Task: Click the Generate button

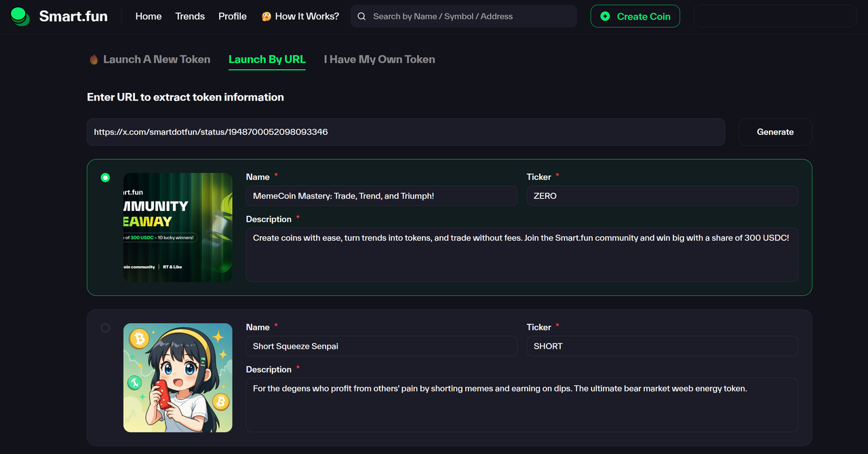Action: 775,132
